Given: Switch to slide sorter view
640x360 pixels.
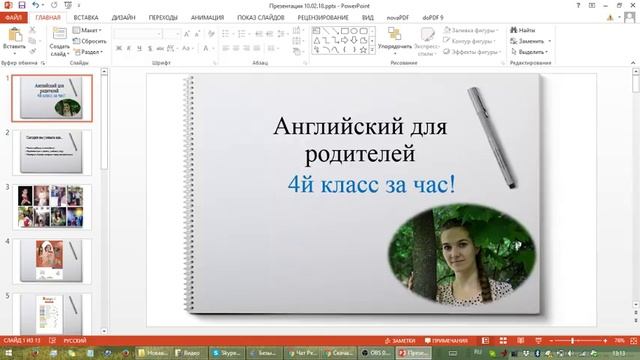Looking at the screenshot, I should pos(503,340).
